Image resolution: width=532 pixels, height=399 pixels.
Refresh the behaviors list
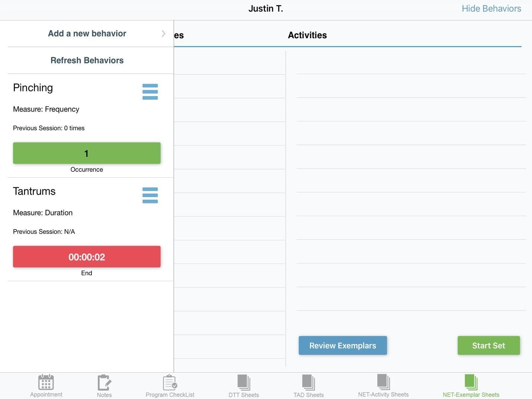[87, 59]
